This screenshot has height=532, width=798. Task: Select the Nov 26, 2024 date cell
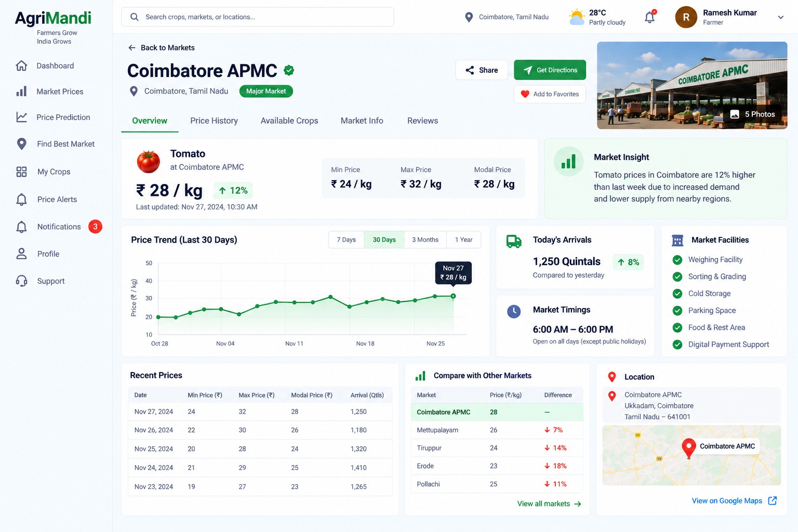(x=154, y=430)
